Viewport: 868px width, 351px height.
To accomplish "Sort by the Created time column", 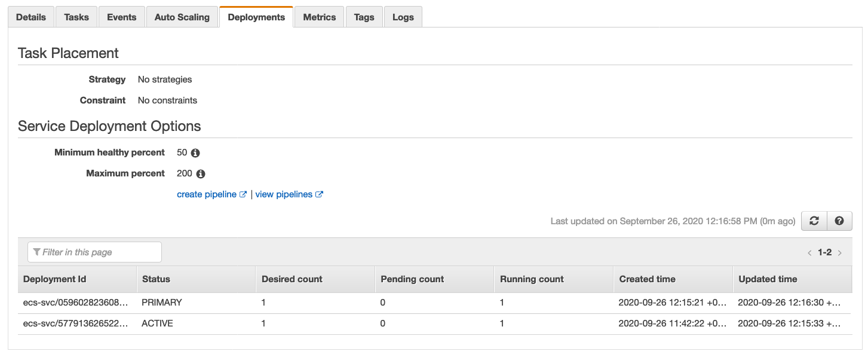I will [647, 279].
